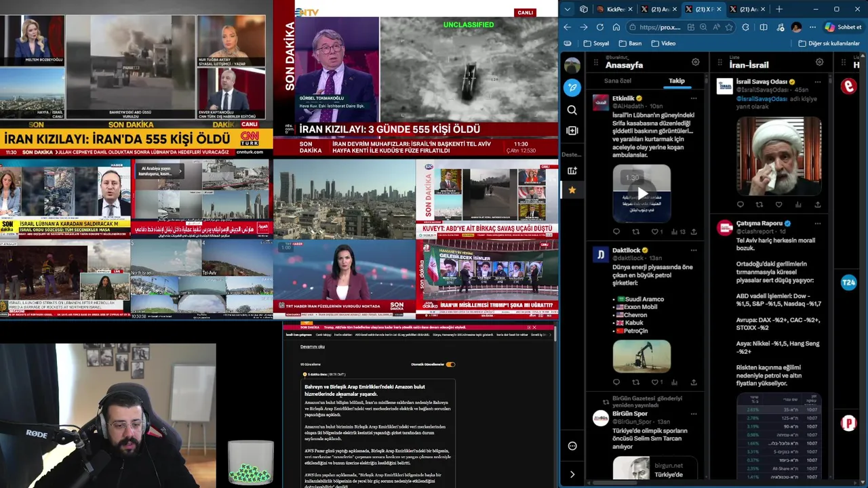Open the new deck icon under Deste
Viewport: 868px width, 488px height.
pos(572,171)
